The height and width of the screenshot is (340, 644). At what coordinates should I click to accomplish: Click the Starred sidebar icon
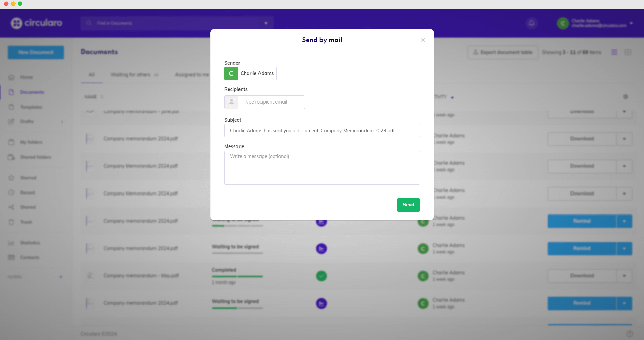(11, 178)
